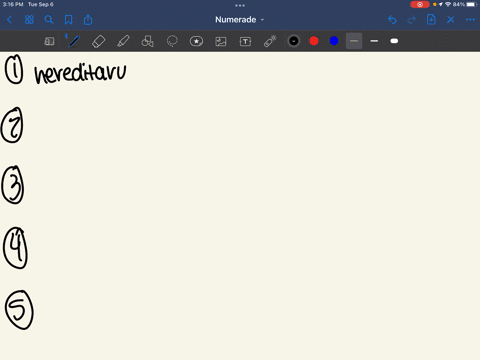The height and width of the screenshot is (360, 480).
Task: Select the Laser pointer tool
Action: pyautogui.click(x=270, y=41)
